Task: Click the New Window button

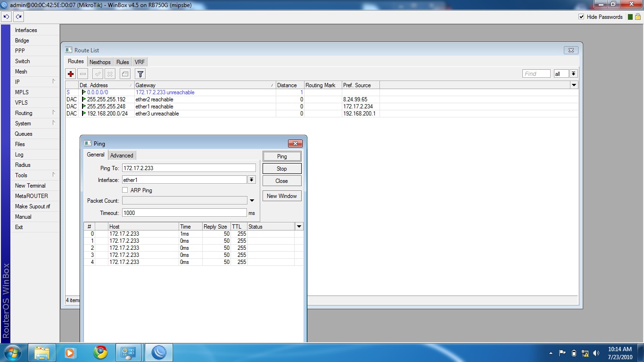Action: tap(282, 196)
